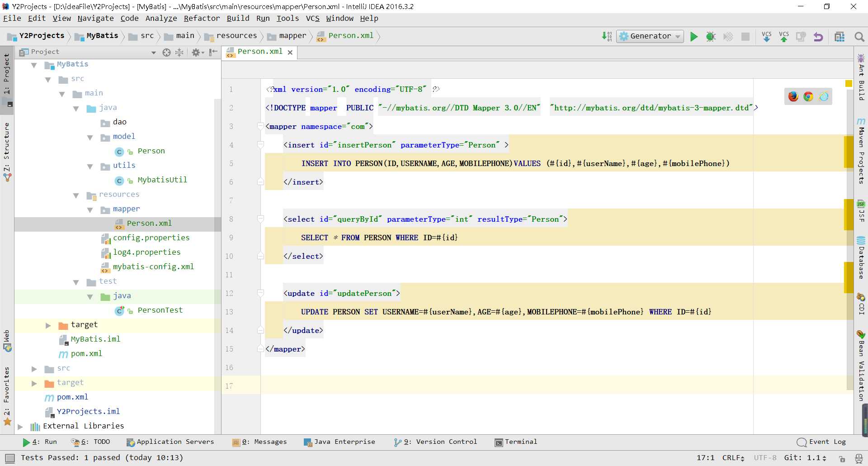This screenshot has height=466, width=868.
Task: Toggle the tool window quick-access button in status bar
Action: tap(10, 458)
